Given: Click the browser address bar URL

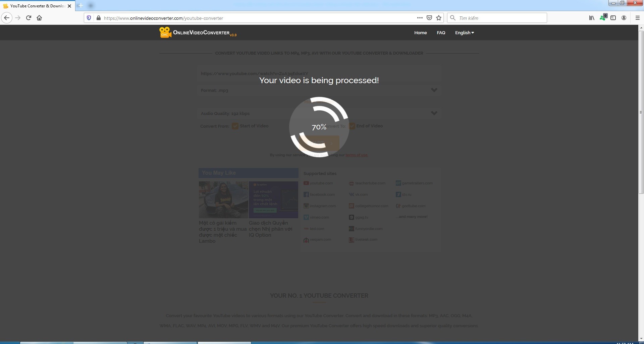Looking at the screenshot, I should (x=163, y=18).
